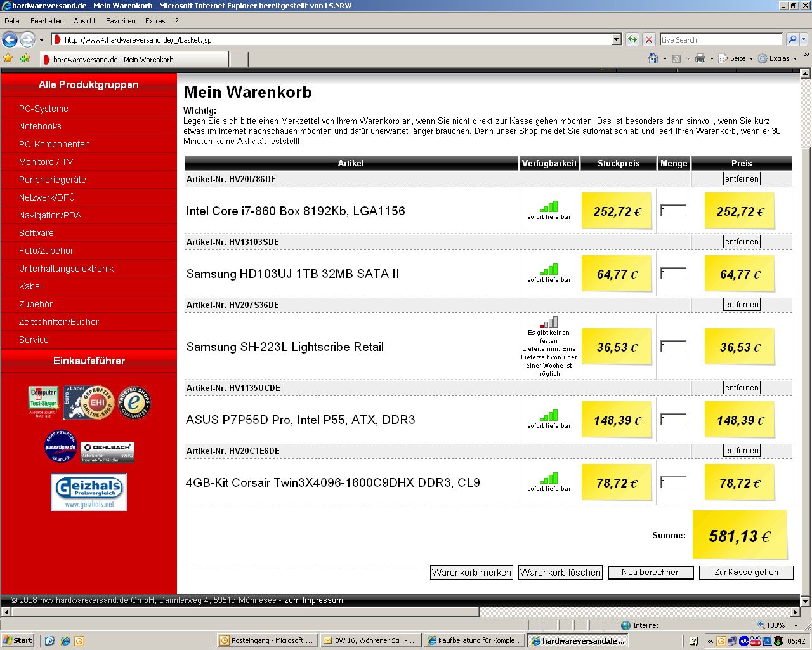812x650 pixels.
Task: Open the Favorites Center star icon
Action: 8,58
